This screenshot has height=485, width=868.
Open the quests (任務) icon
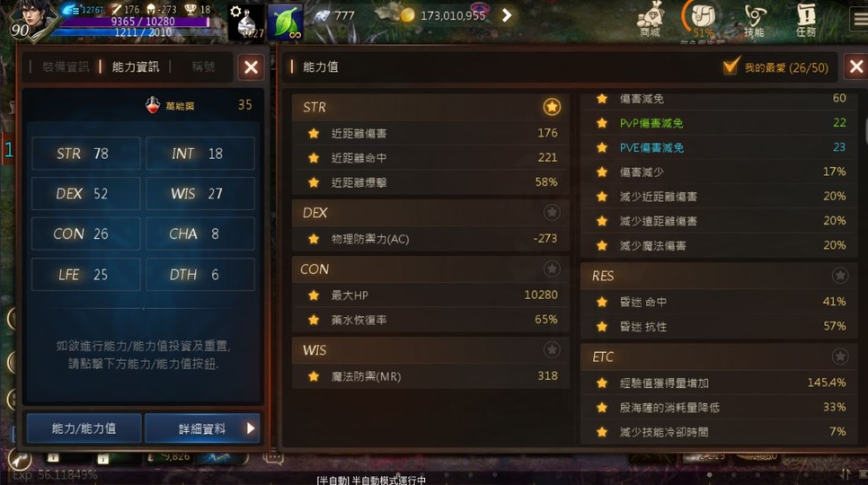pyautogui.click(x=806, y=20)
